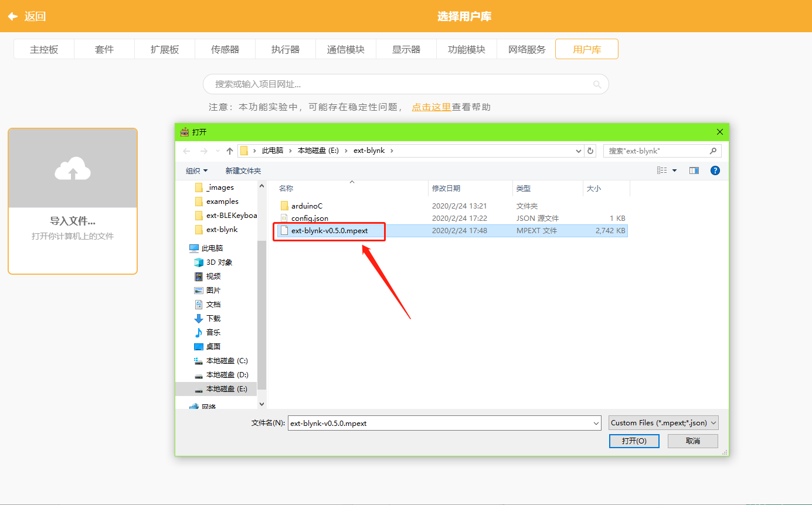Click the back navigation arrow in the file dialog
Image resolution: width=812 pixels, height=505 pixels.
pyautogui.click(x=186, y=151)
